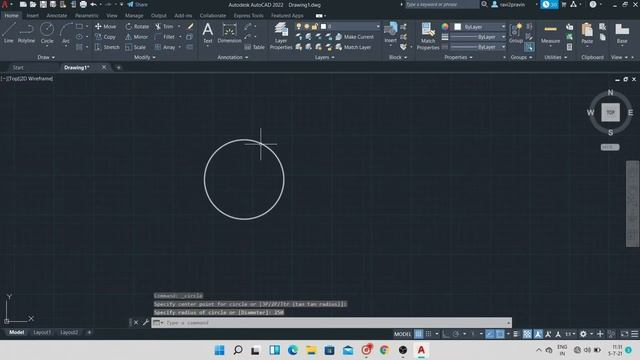
Task: Click the Plot printer icon in quick access toolbar
Action: tap(83, 4)
